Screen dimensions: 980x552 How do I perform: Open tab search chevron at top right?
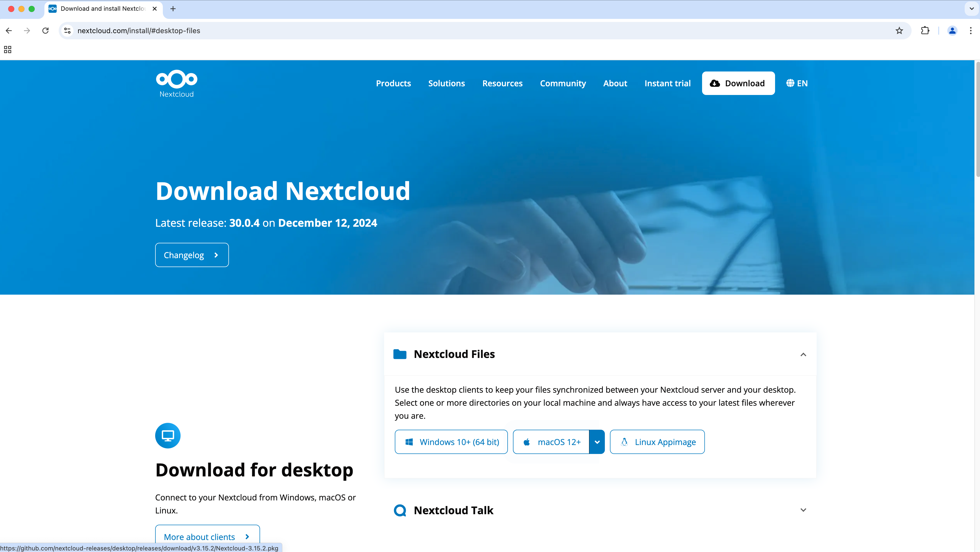(972, 8)
